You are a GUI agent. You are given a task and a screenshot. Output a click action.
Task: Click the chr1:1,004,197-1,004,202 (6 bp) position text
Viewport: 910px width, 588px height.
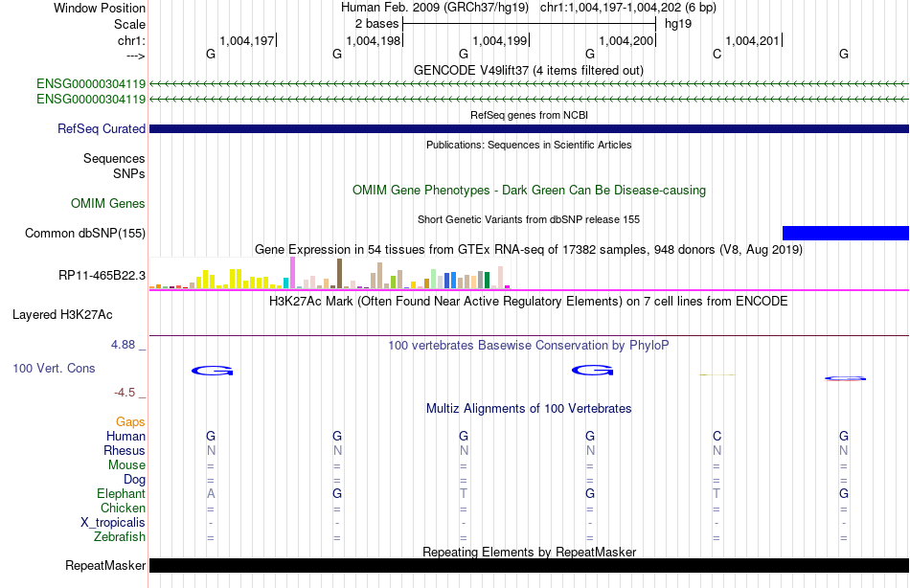pos(628,8)
